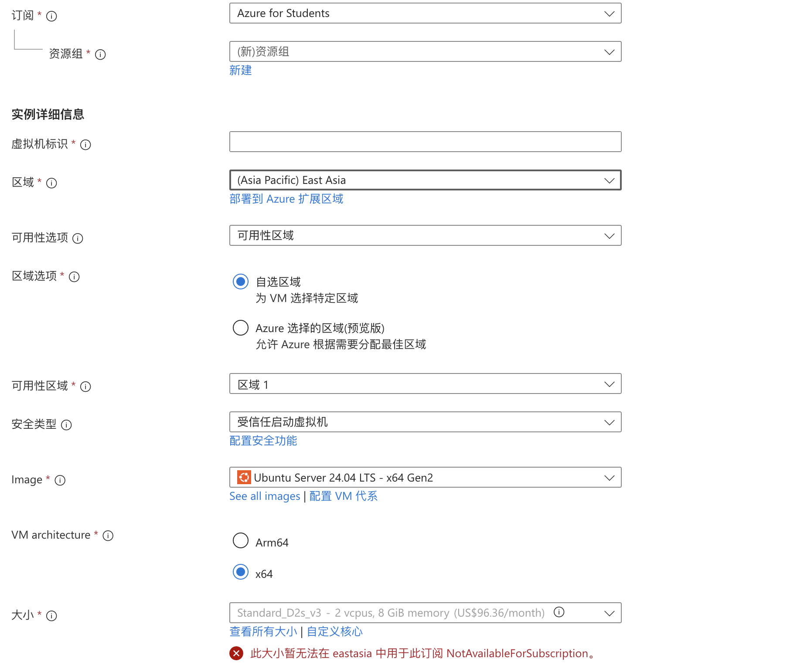This screenshot has width=797, height=672.
Task: Show info tooltip for 大小 label
Action: coord(51,616)
